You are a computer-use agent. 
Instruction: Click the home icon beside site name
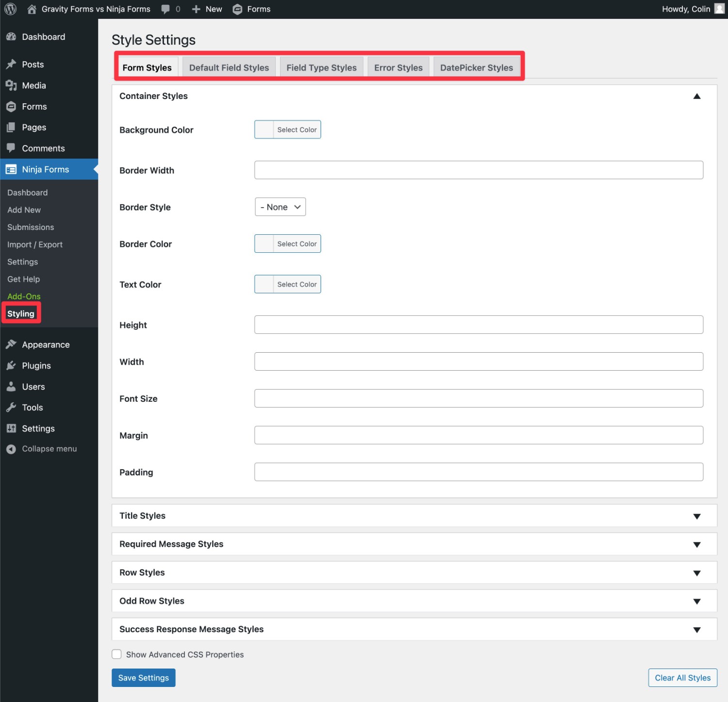coord(32,9)
